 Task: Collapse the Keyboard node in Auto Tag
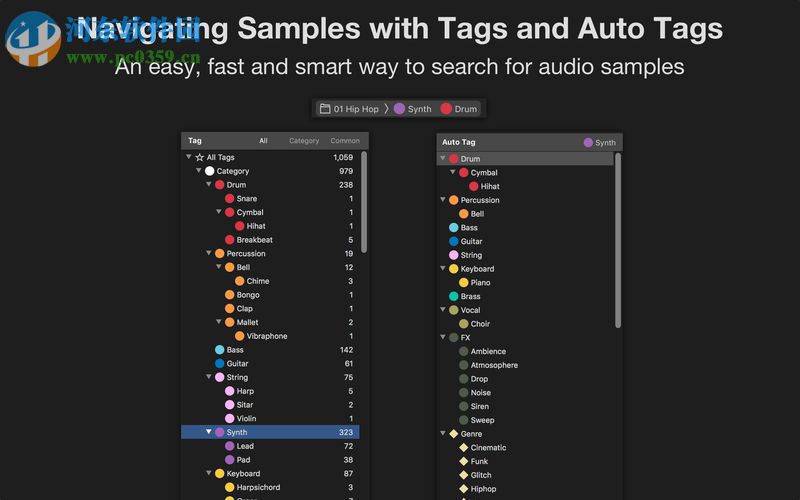coord(443,268)
